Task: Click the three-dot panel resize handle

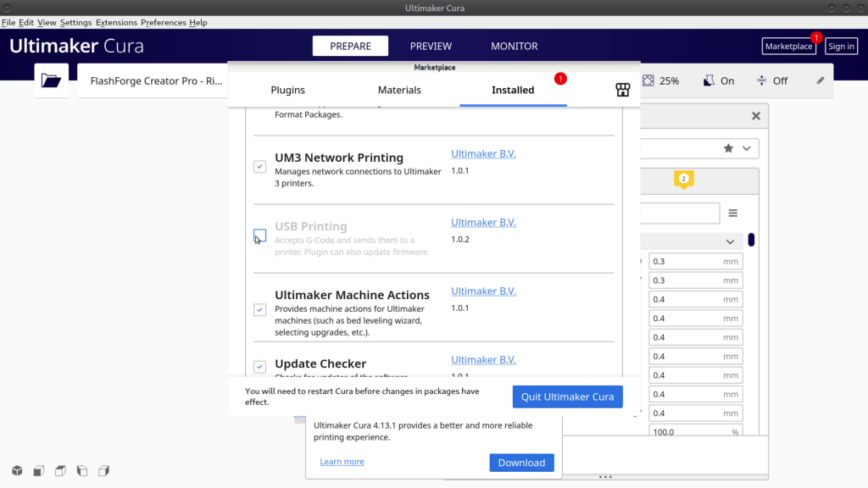Action: coord(605,477)
